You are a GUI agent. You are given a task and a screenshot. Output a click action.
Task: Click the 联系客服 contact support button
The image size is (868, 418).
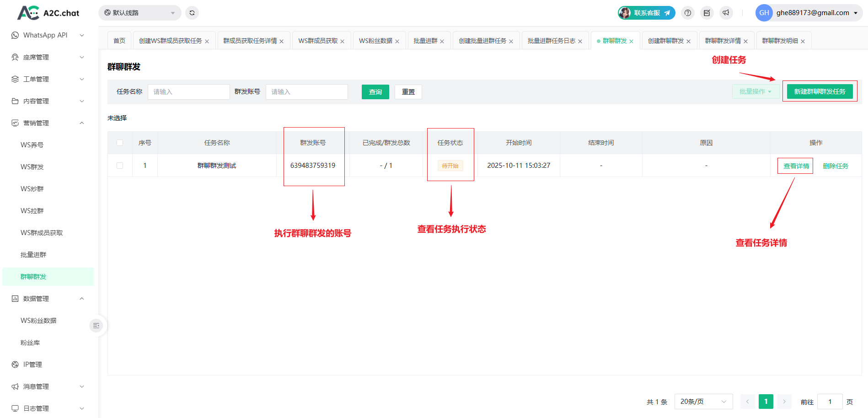tap(646, 13)
